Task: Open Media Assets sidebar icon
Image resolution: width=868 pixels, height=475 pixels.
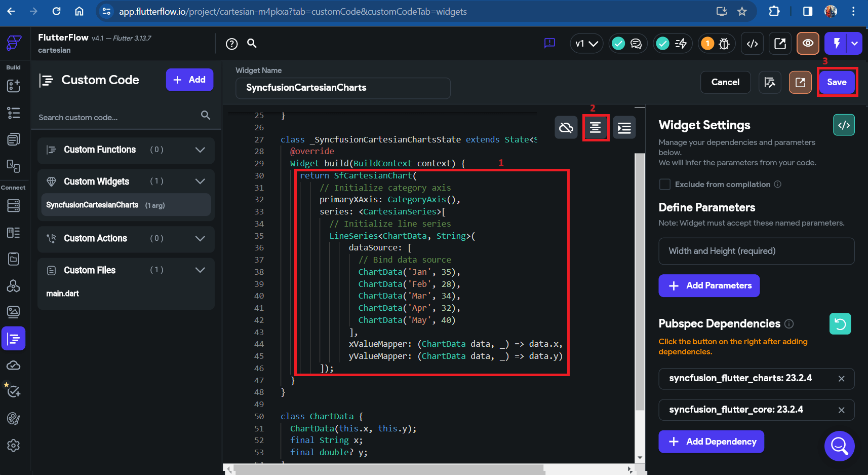Action: click(x=14, y=312)
